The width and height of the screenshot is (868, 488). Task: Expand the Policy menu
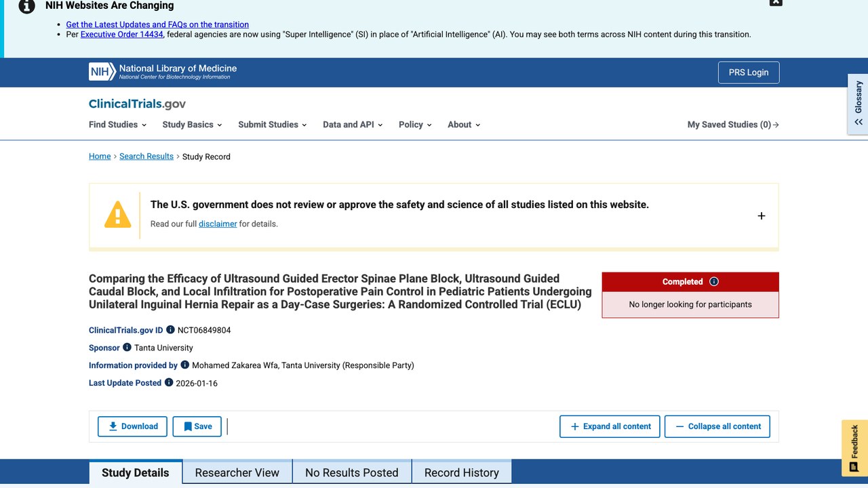pos(415,125)
